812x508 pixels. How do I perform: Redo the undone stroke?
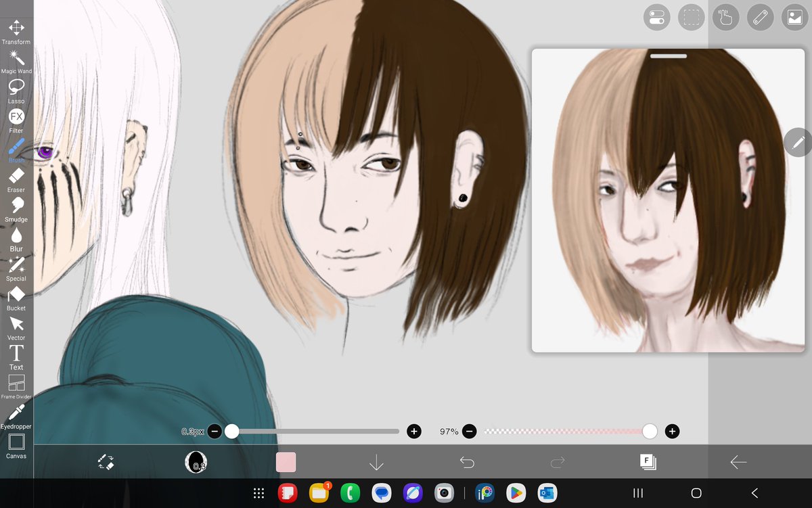[558, 462]
